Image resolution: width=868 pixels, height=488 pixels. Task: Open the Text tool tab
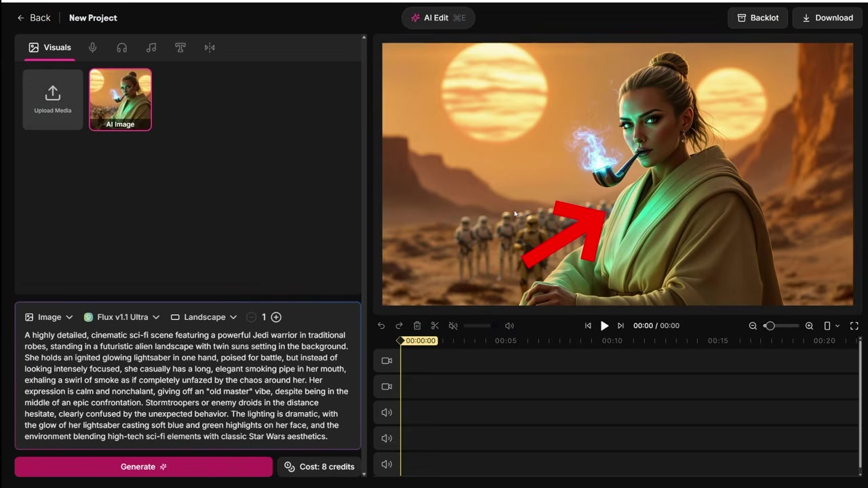pyautogui.click(x=180, y=47)
